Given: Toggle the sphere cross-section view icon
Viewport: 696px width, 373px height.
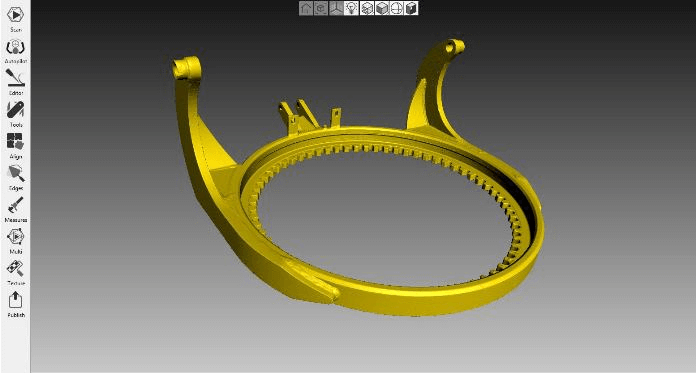Looking at the screenshot, I should click(396, 8).
